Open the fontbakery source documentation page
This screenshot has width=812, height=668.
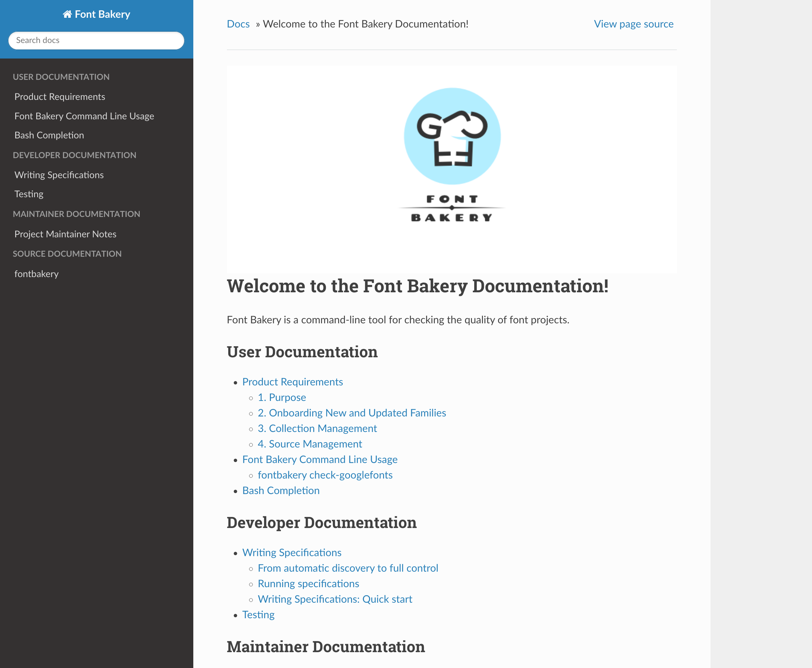click(37, 274)
